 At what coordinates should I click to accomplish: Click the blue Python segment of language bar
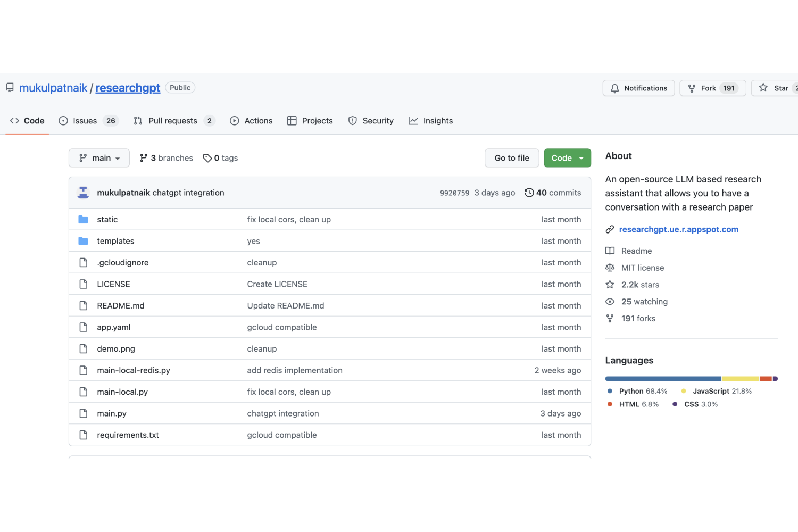(x=663, y=379)
